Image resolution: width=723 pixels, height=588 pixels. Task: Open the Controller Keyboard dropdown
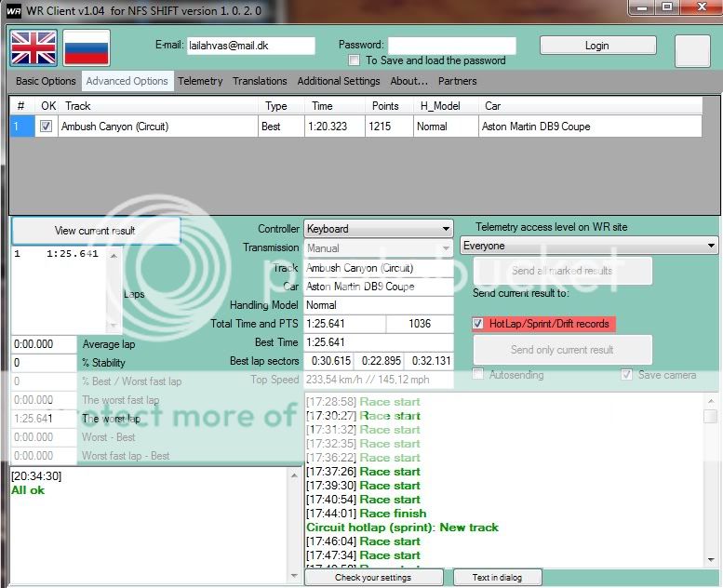(379, 229)
